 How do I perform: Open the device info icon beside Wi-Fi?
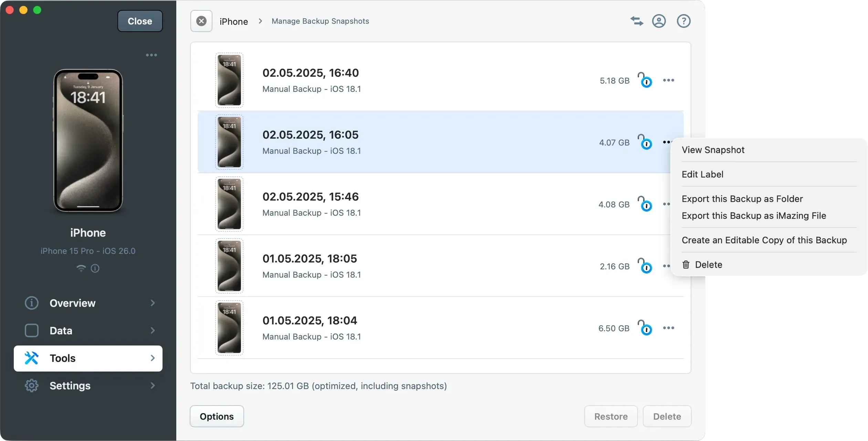[95, 268]
